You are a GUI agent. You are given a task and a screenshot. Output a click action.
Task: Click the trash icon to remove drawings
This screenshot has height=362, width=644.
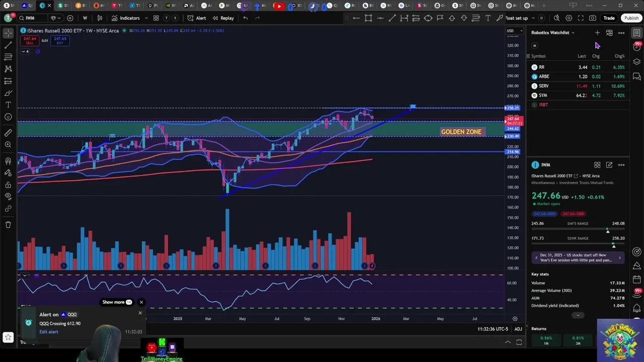pyautogui.click(x=8, y=225)
